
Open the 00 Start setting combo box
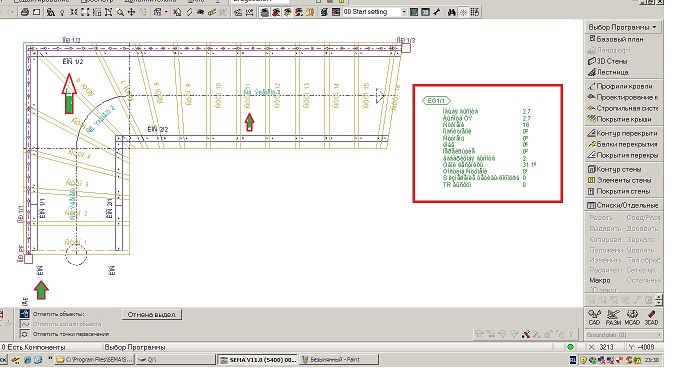pos(375,12)
